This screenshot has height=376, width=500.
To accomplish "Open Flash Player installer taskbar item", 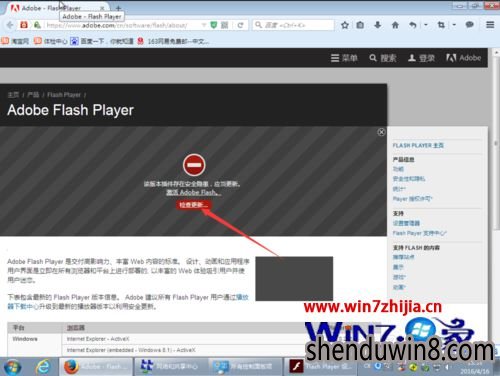I will coord(320,367).
